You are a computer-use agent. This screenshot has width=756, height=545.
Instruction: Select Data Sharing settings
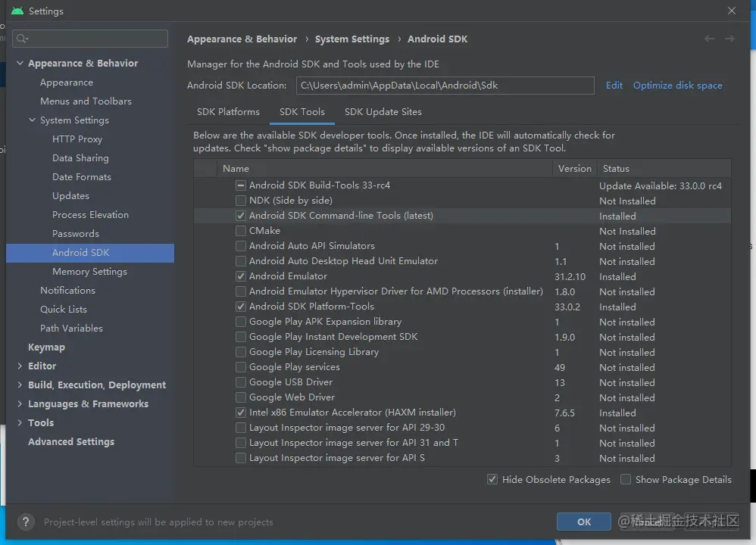coord(80,158)
